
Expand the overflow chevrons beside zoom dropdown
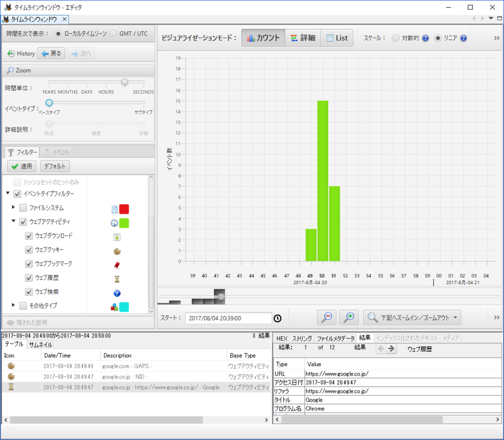click(497, 318)
